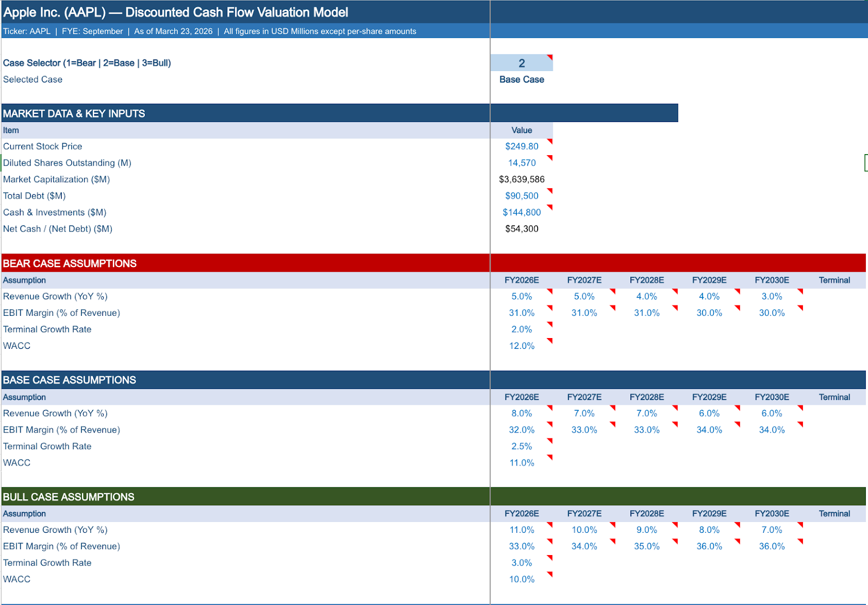The height and width of the screenshot is (605, 868).
Task: Click the $3,639,586 market cap cell
Action: click(x=521, y=180)
